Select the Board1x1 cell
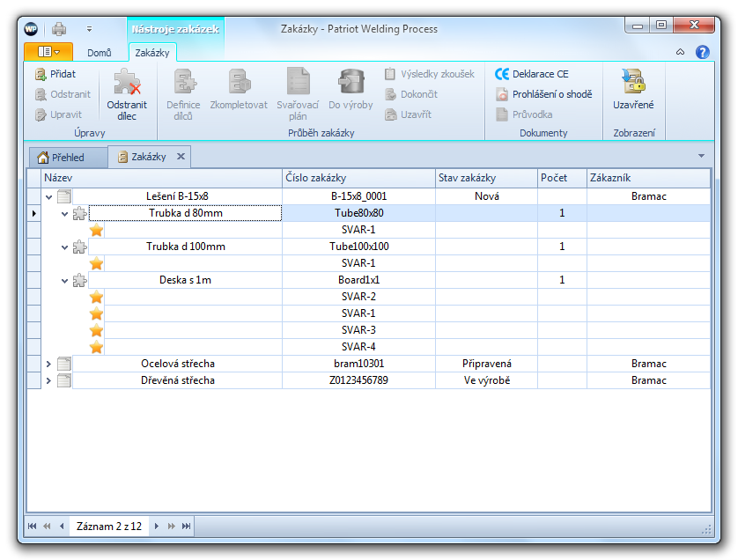The image size is (738, 560). [x=358, y=280]
